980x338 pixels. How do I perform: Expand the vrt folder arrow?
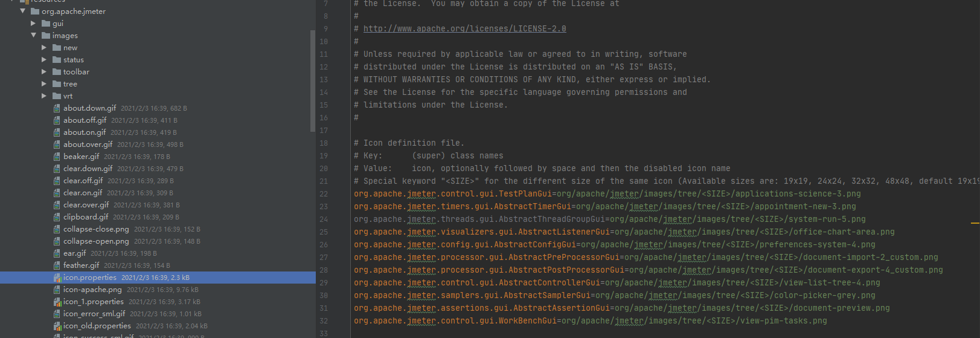click(44, 96)
